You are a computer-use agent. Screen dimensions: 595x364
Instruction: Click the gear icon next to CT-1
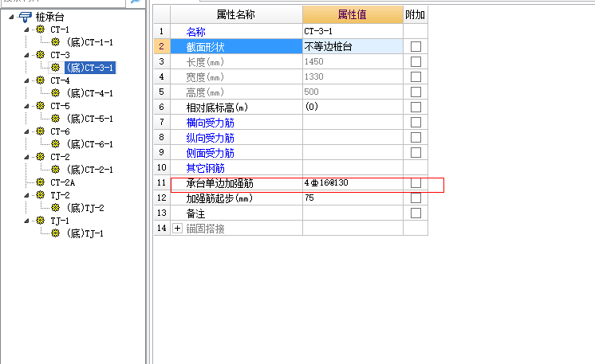tap(40, 29)
